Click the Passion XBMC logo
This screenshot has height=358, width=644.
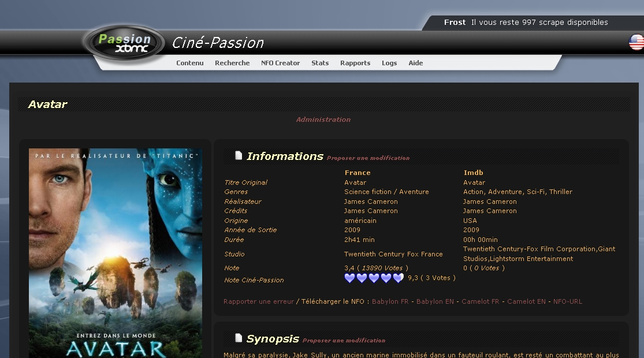point(124,43)
